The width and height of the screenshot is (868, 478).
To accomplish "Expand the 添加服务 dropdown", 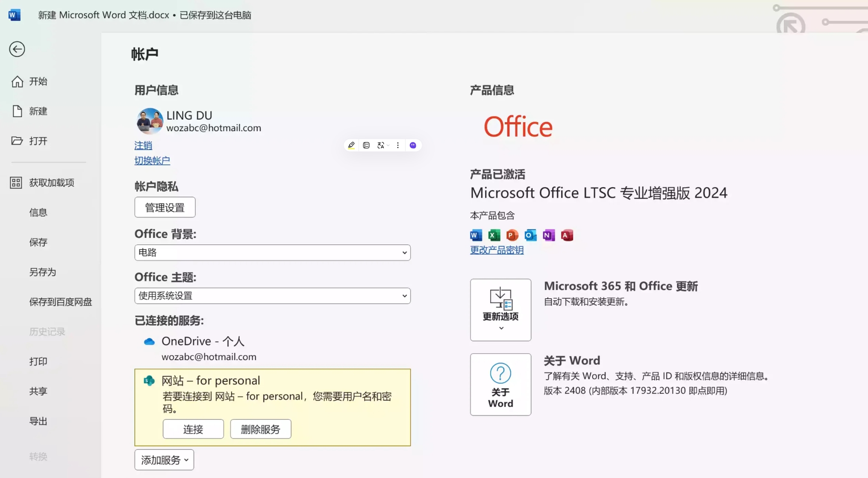I will pyautogui.click(x=164, y=460).
